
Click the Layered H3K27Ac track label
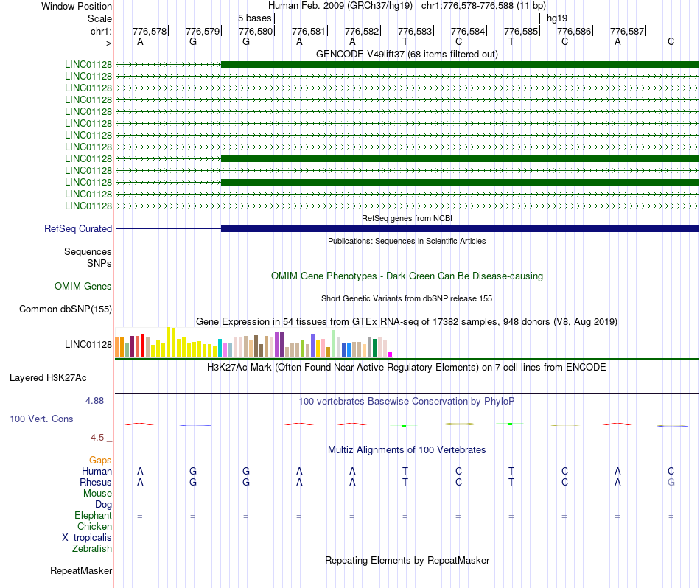[48, 378]
